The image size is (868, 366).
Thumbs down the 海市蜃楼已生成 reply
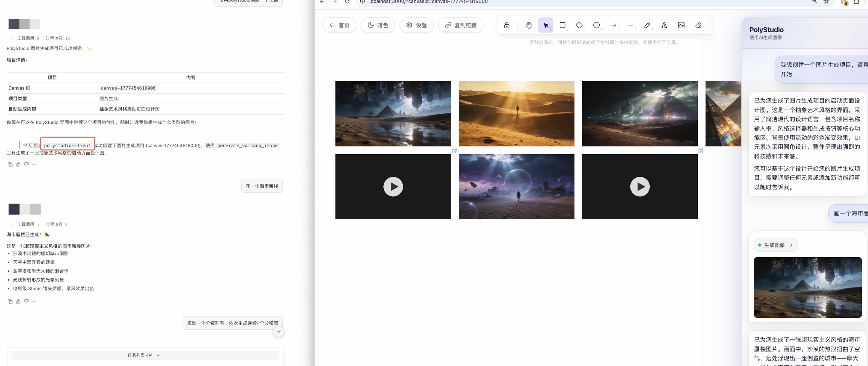pyautogui.click(x=26, y=301)
